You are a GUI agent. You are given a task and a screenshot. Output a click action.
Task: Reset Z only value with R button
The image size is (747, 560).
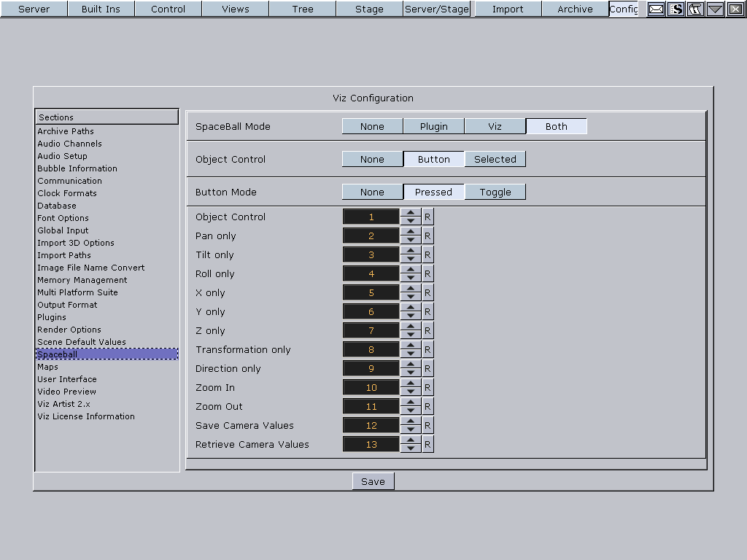pos(427,330)
